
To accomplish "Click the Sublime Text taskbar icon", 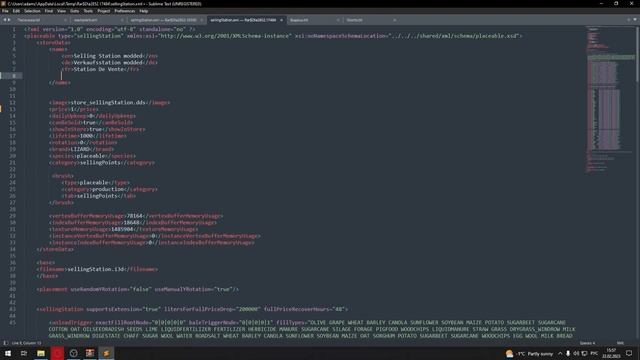I will (106, 353).
